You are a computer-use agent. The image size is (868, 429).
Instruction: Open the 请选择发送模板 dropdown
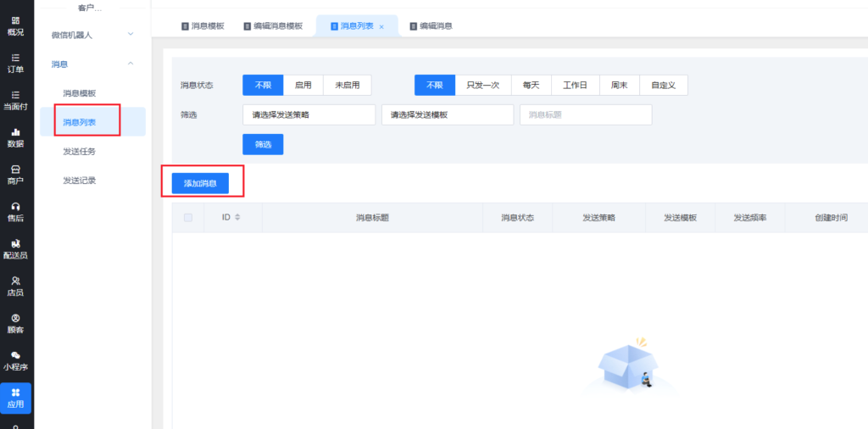[x=448, y=115]
